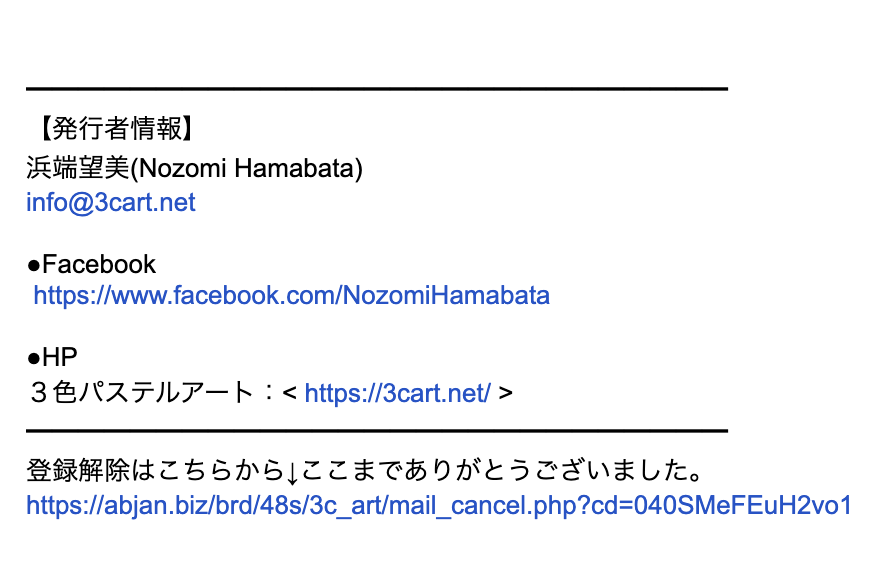Open the Facebook NozomiHamabata profile link
This screenshot has width=878, height=578.
[x=291, y=296]
